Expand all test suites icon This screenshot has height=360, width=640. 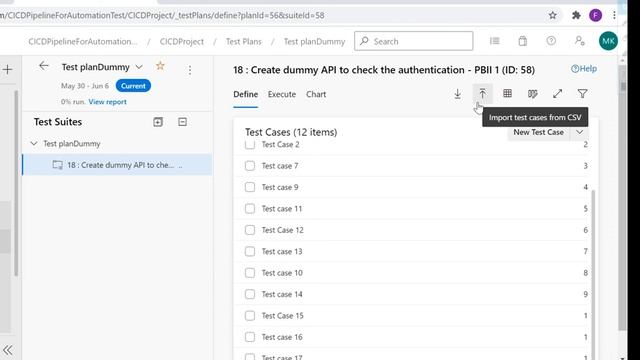(158, 122)
